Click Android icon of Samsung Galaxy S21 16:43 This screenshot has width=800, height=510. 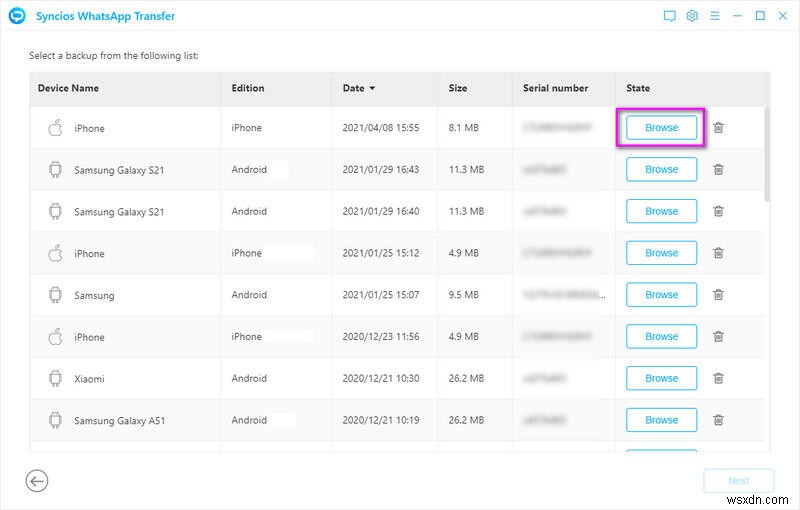tap(55, 169)
